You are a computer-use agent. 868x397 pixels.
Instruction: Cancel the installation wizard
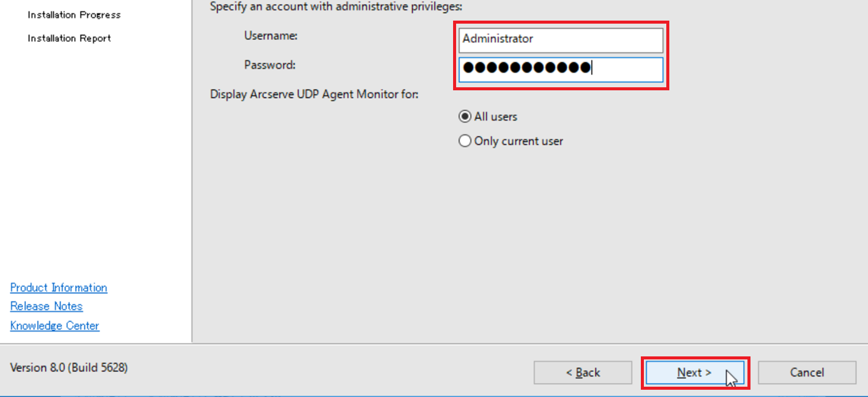coord(807,373)
